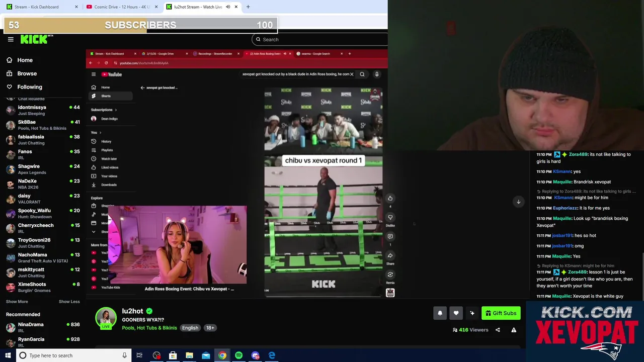Click Show More under followed channels
The height and width of the screenshot is (362, 644).
[x=17, y=302]
